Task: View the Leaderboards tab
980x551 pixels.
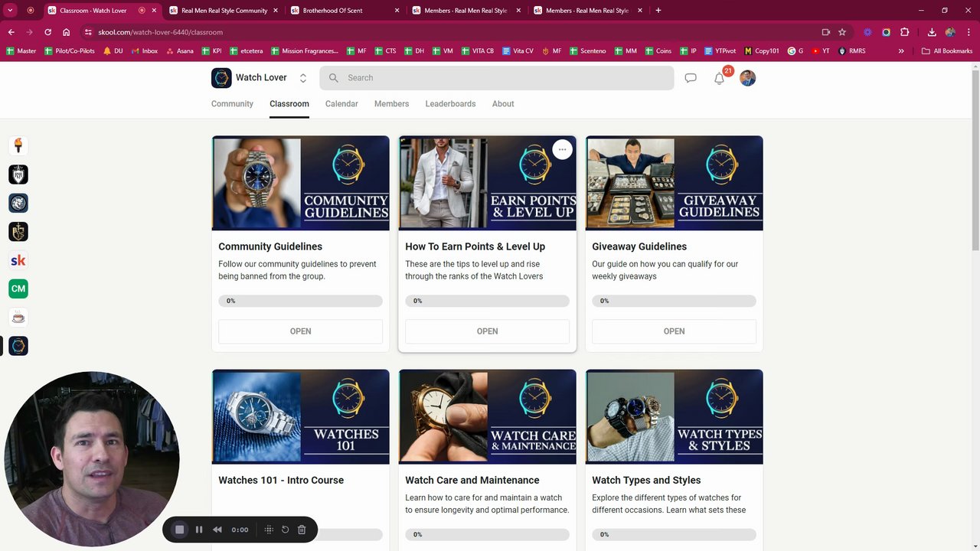Action: pos(450,104)
